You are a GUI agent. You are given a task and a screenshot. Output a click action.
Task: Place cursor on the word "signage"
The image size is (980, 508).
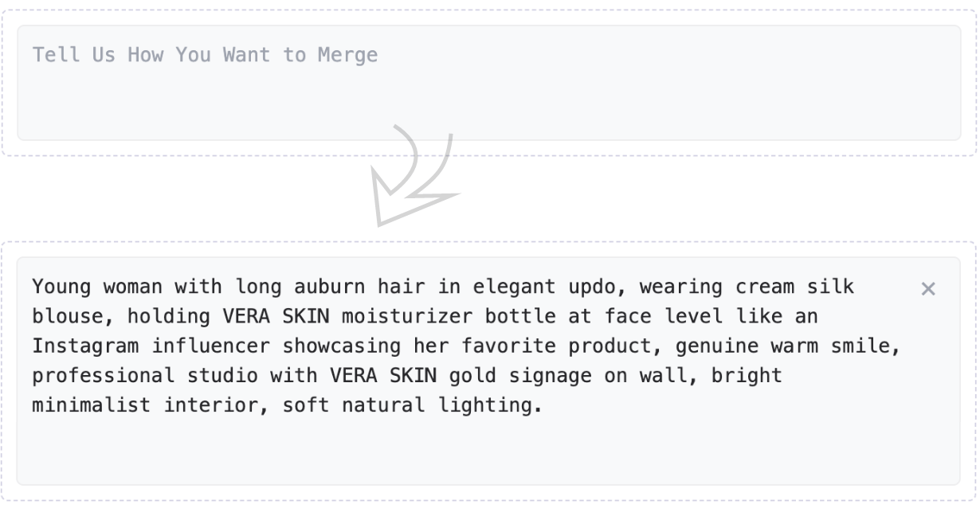coord(551,375)
